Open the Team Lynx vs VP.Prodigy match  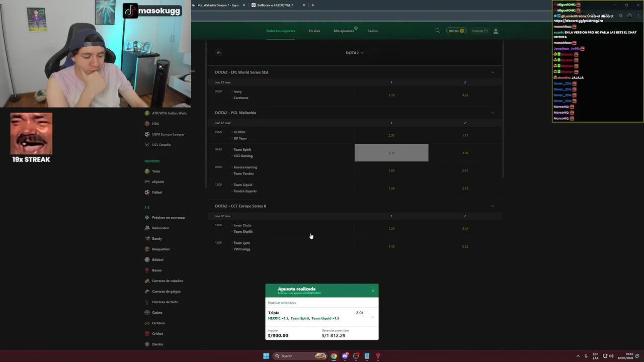[242, 246]
